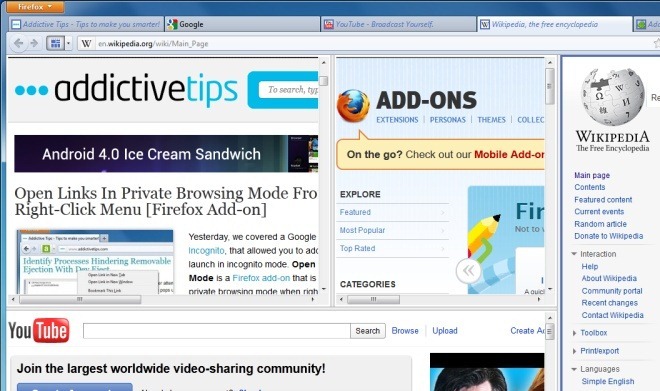This screenshot has height=391, width=660.
Task: Open the Random article link
Action: coord(600,224)
